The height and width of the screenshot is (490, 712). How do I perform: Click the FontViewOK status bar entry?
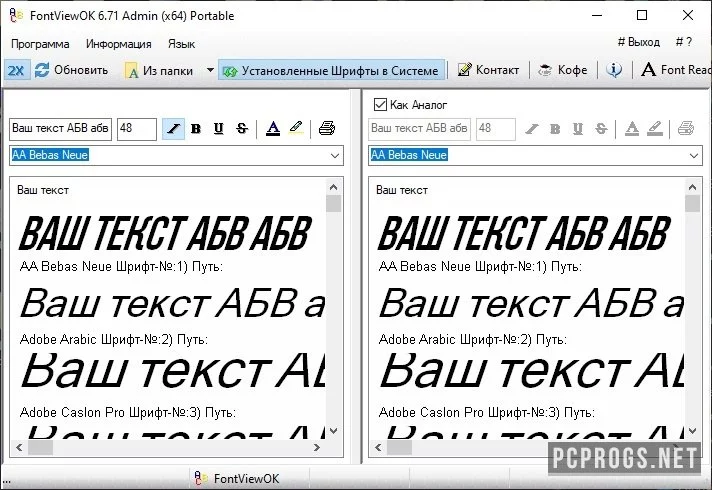(x=237, y=479)
